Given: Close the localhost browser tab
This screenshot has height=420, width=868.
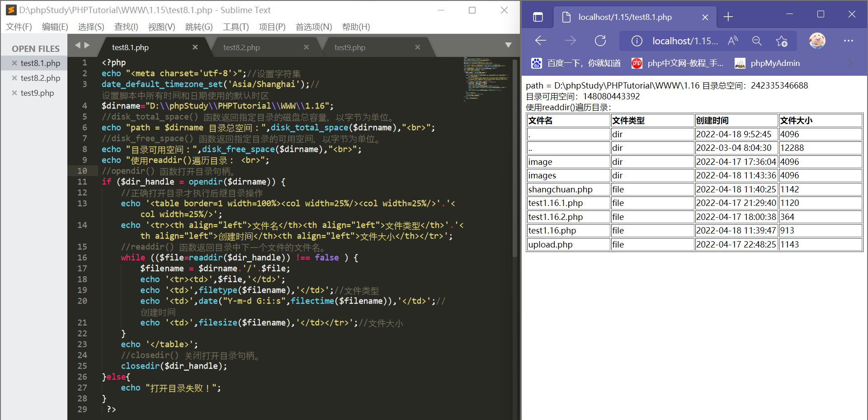Looking at the screenshot, I should 705,17.
